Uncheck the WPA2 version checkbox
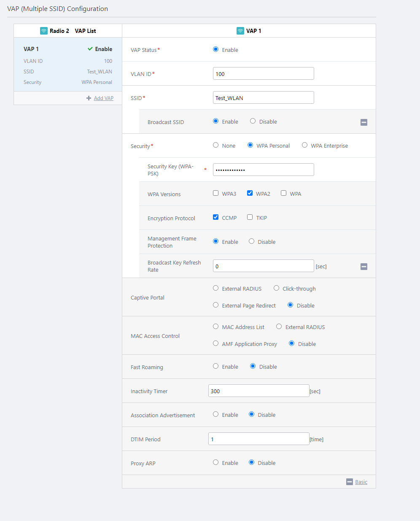This screenshot has height=521, width=420. (250, 193)
